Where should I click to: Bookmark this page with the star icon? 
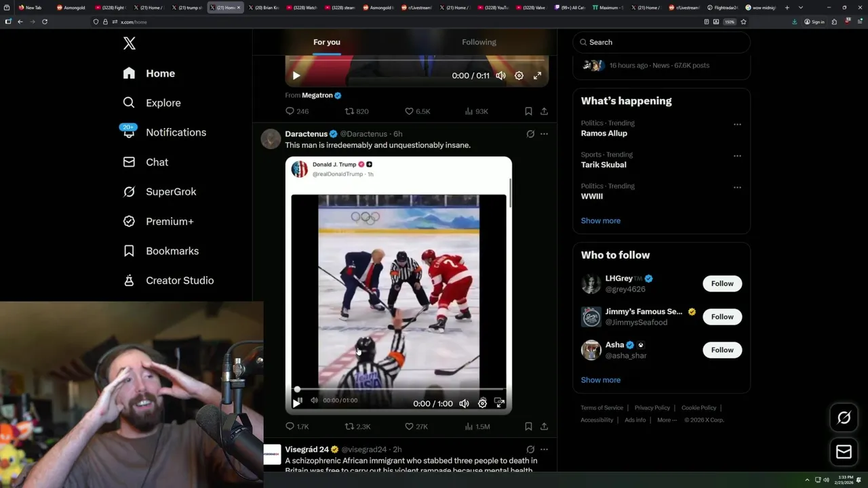743,22
